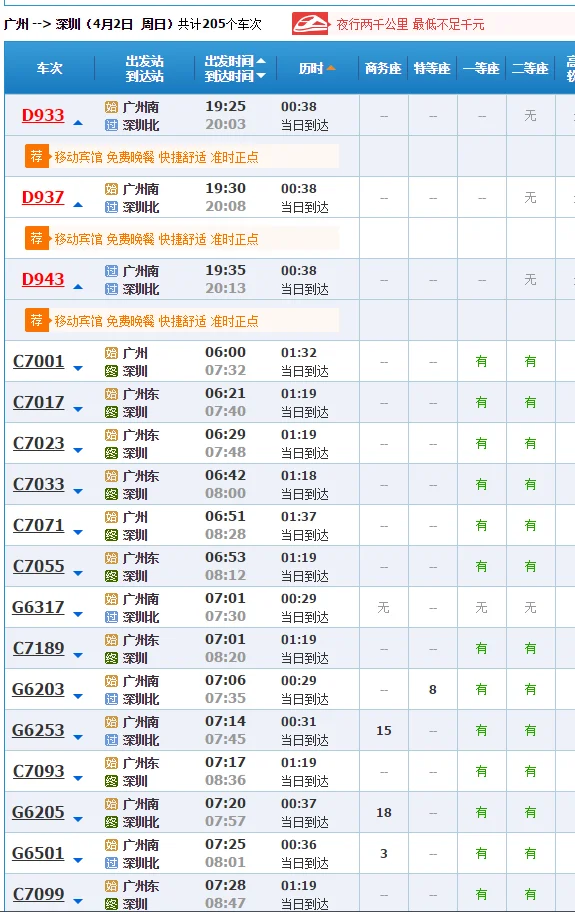
Task: Sort by arrival time descending arrow
Action: point(261,76)
